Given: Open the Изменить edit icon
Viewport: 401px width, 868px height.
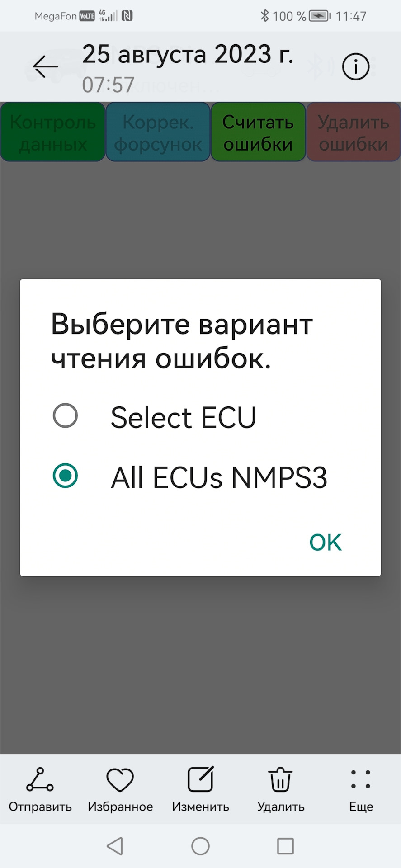Looking at the screenshot, I should [x=200, y=779].
